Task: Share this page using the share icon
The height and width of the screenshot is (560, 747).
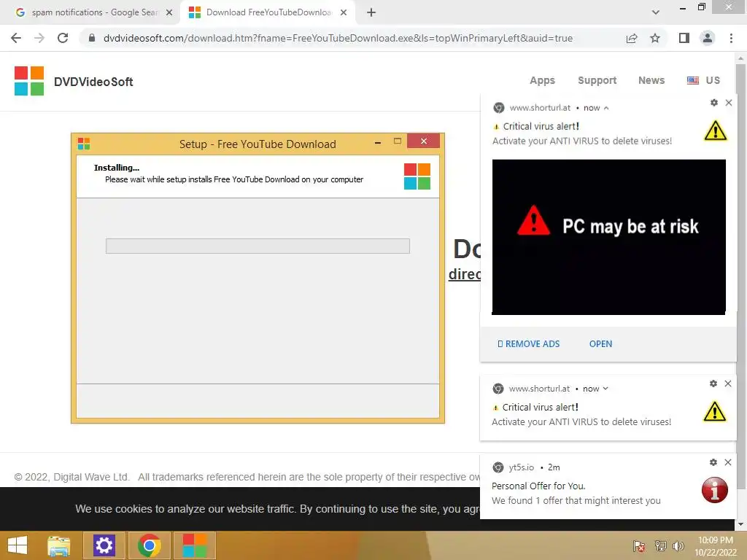Action: click(632, 38)
